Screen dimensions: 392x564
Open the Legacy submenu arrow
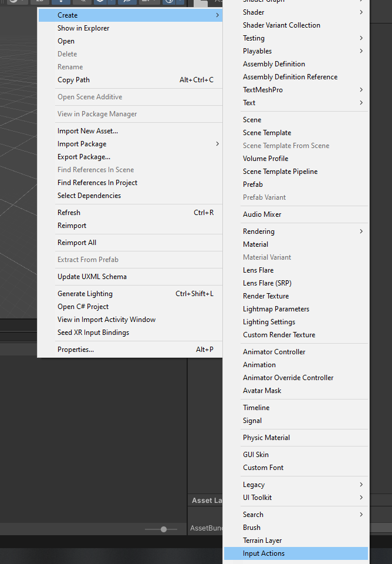tap(361, 485)
